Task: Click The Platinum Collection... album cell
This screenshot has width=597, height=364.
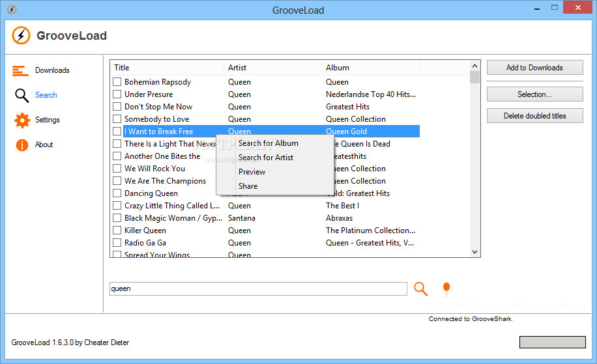Action: pos(370,230)
